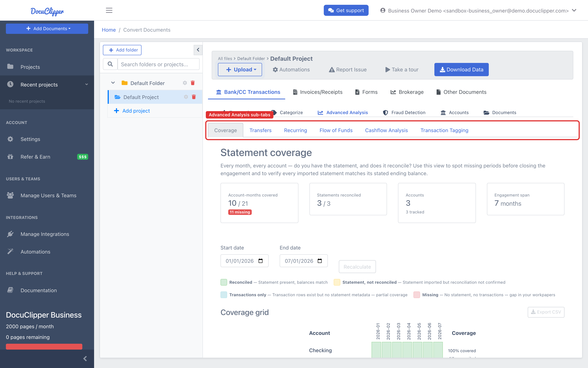The image size is (588, 368).
Task: Collapse the folder panel chevron
Action: [198, 50]
